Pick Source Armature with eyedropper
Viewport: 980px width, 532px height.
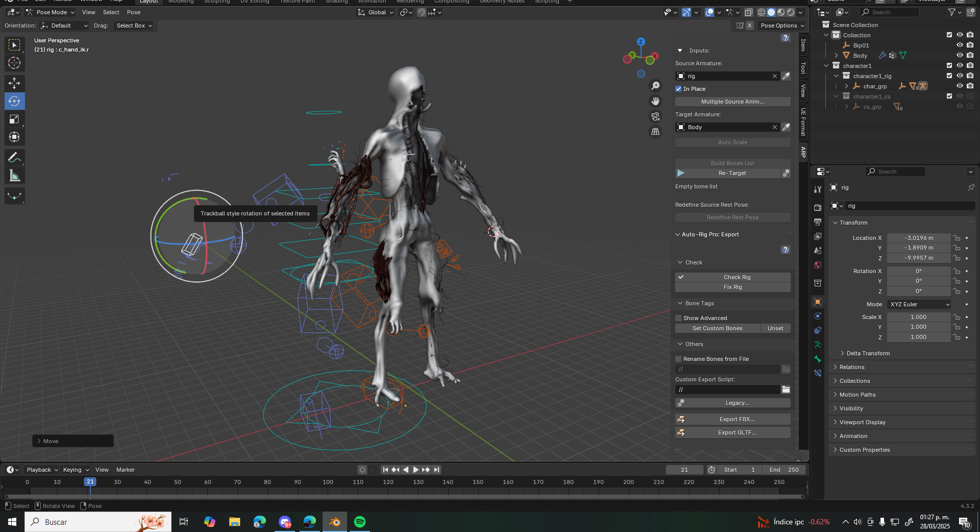pyautogui.click(x=786, y=76)
